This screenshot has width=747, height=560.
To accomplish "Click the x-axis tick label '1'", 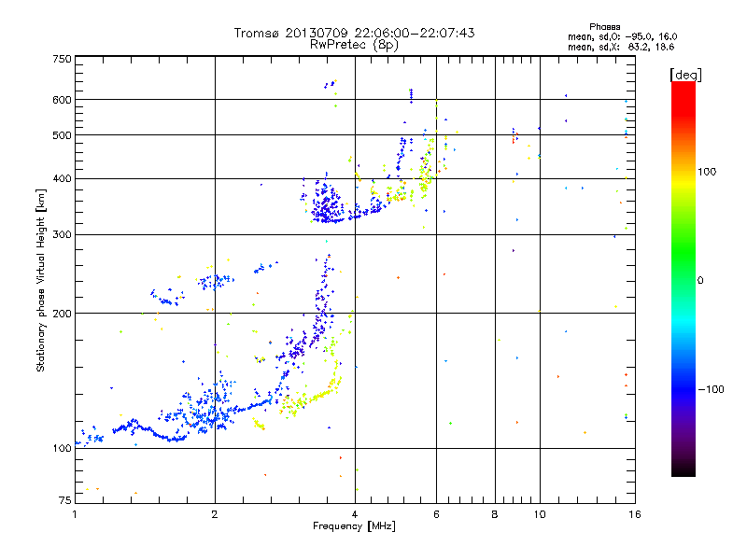I will [x=75, y=514].
